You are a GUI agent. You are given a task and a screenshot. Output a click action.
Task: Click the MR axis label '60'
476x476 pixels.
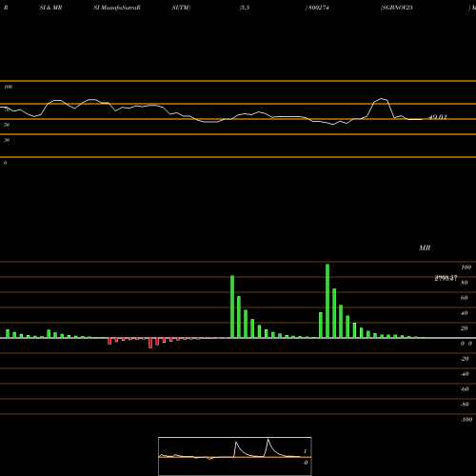pos(465,298)
